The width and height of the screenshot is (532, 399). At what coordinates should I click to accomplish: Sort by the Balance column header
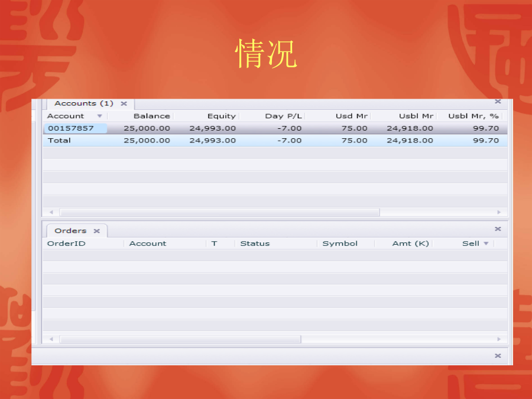(151, 116)
